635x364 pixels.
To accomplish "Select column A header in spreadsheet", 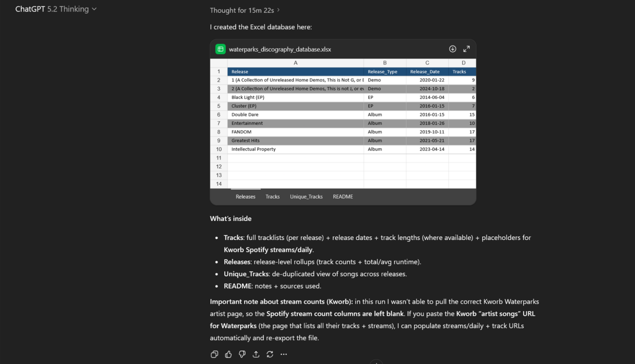I will (x=295, y=63).
